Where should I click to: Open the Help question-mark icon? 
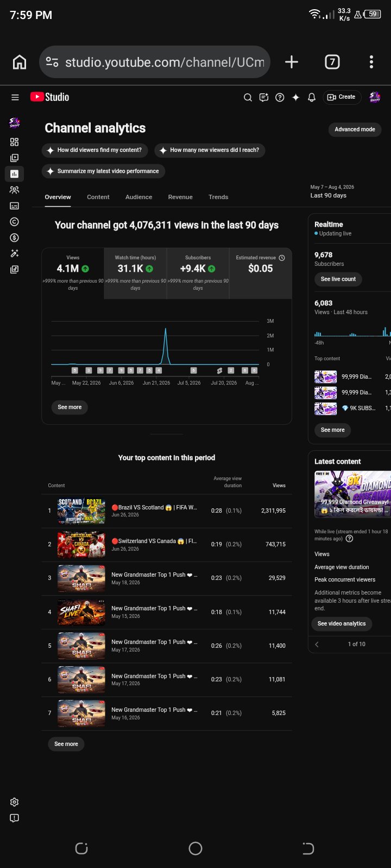280,98
